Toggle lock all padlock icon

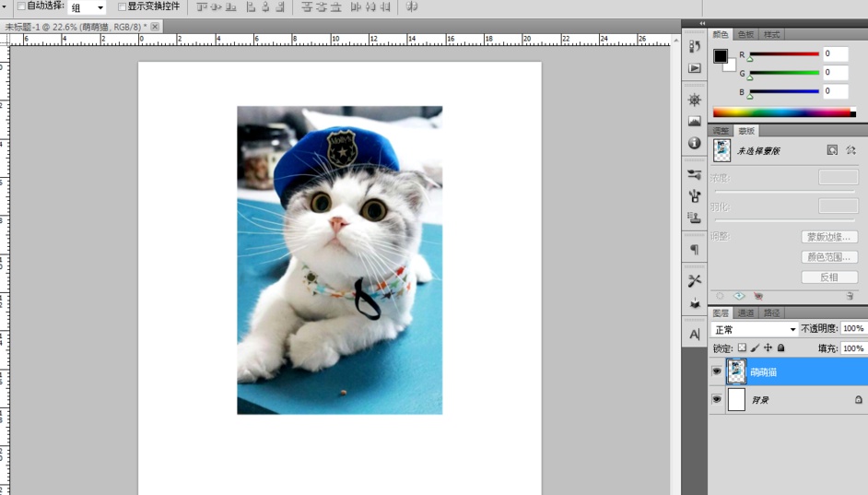click(x=781, y=348)
